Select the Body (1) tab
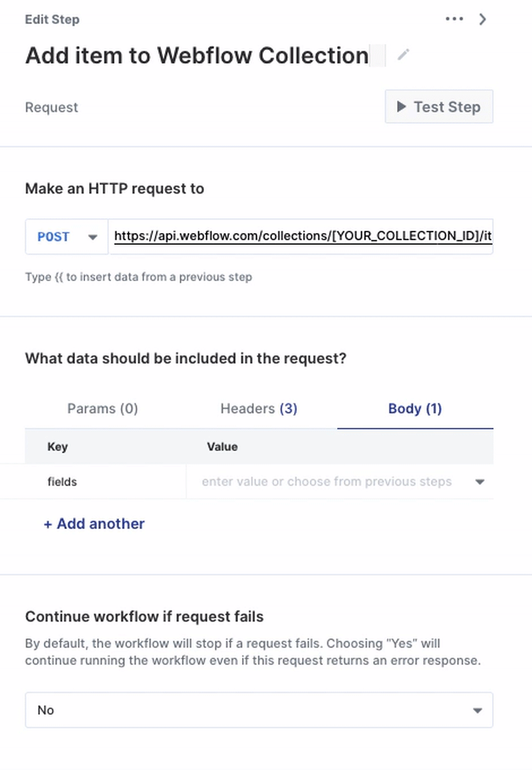This screenshot has height=770, width=532. pyautogui.click(x=415, y=409)
